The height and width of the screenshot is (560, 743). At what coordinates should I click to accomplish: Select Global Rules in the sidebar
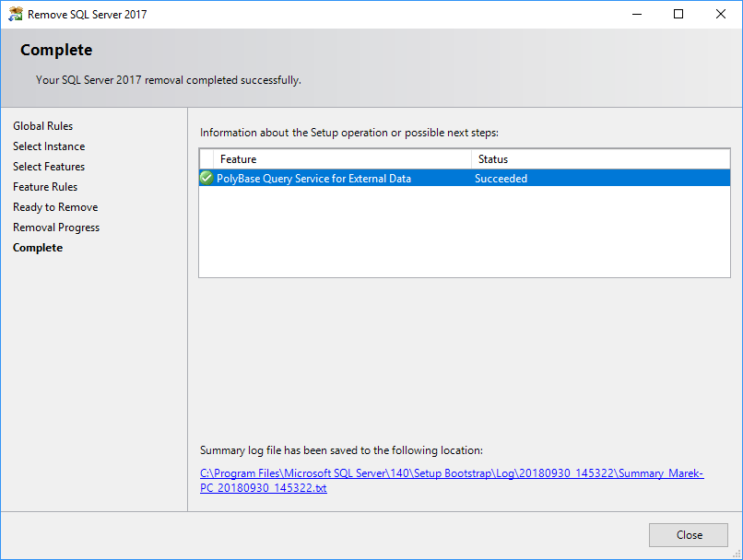coord(42,125)
